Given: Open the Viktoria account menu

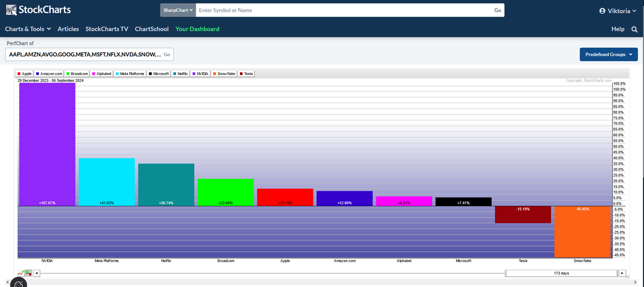Looking at the screenshot, I should (x=618, y=11).
